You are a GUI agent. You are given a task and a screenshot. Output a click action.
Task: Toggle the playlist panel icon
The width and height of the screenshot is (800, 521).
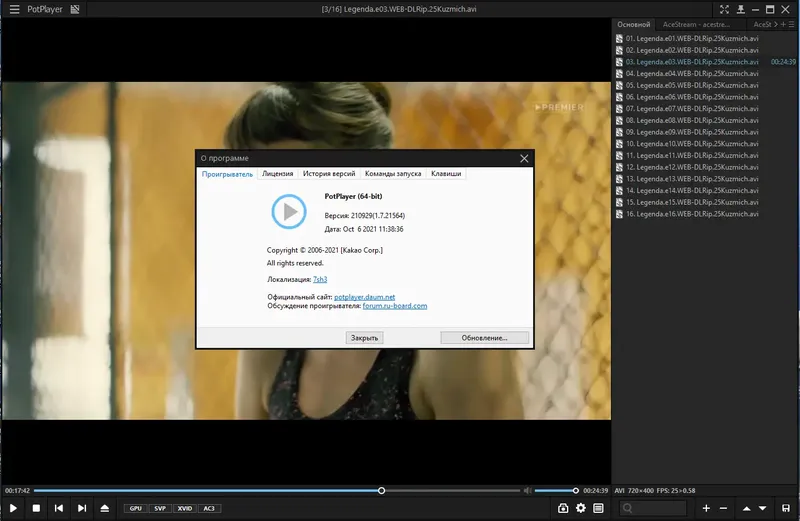[x=598, y=508]
